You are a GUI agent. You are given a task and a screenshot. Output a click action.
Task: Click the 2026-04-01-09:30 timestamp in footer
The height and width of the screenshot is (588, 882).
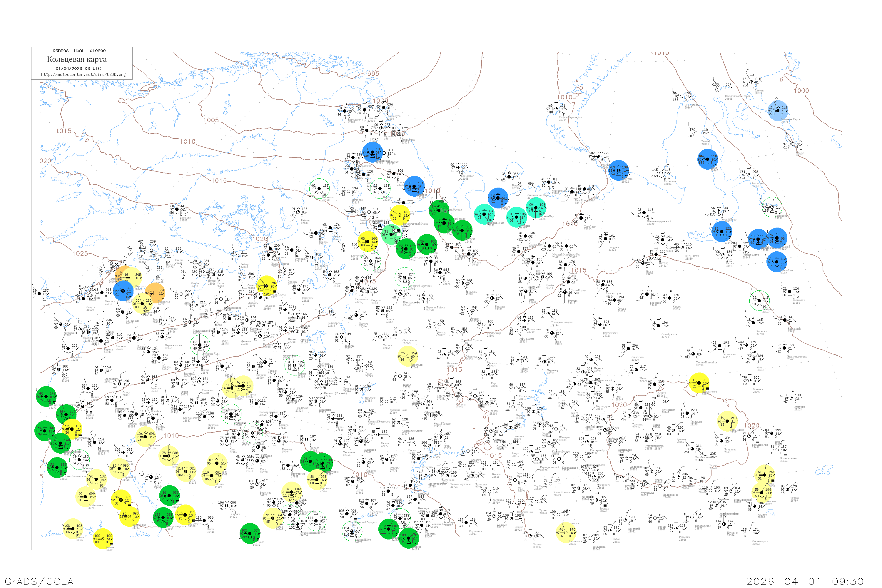[x=805, y=581]
